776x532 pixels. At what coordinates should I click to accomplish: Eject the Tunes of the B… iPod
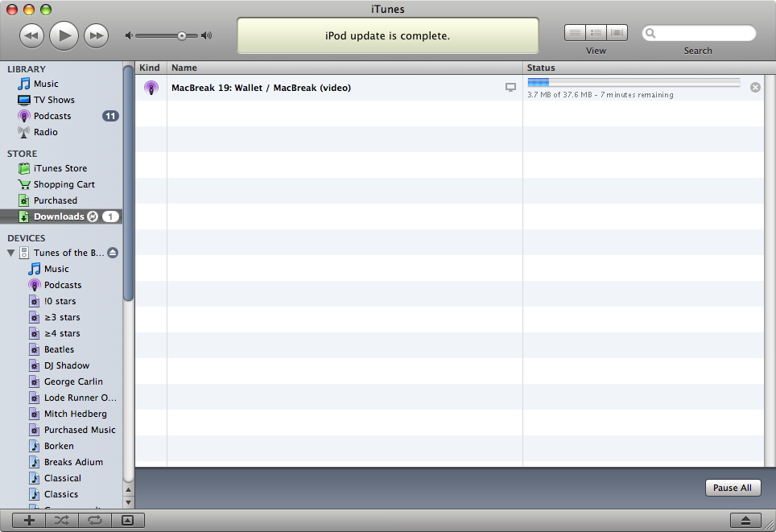coord(113,253)
